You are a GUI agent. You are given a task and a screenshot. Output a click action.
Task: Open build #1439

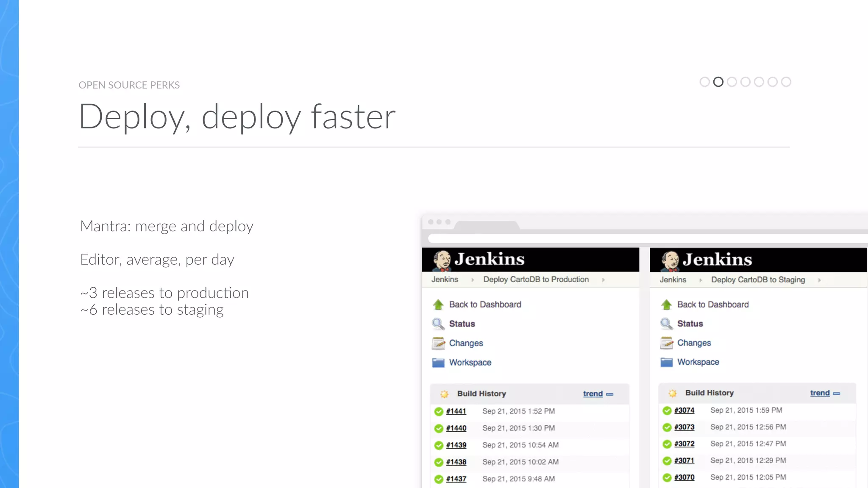pyautogui.click(x=456, y=445)
